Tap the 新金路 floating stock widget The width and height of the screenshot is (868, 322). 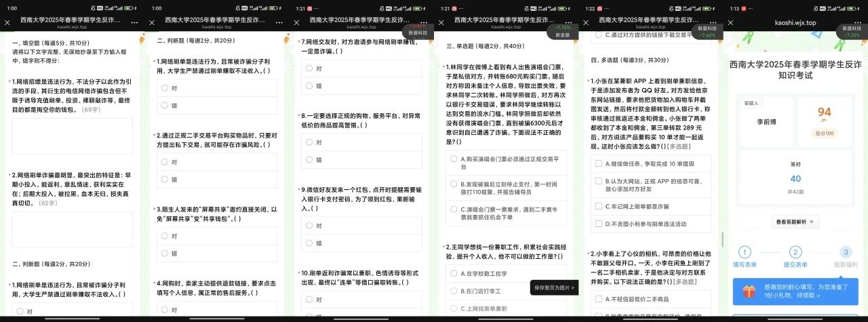(x=563, y=31)
